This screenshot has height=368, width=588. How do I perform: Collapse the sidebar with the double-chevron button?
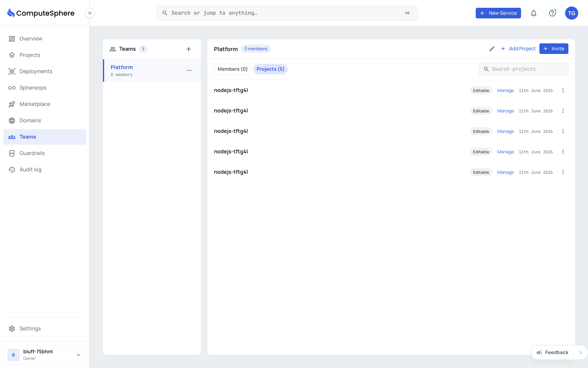tap(90, 13)
